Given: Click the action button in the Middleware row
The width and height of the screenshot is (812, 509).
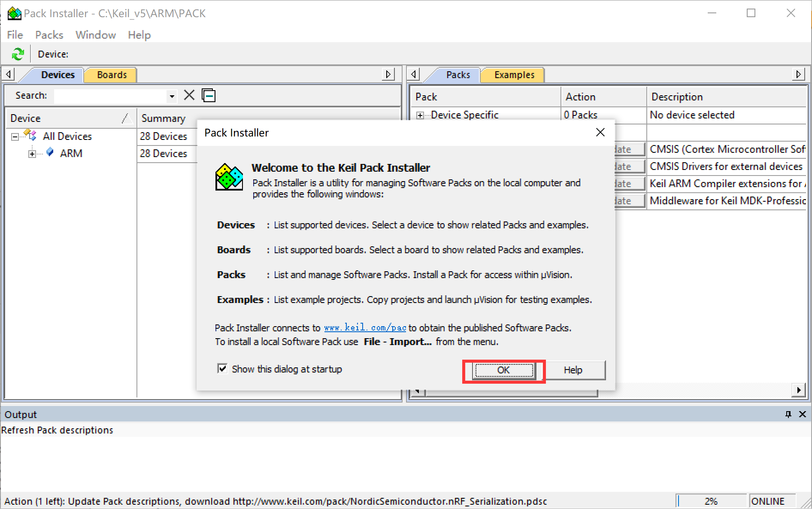Looking at the screenshot, I should pyautogui.click(x=630, y=201).
